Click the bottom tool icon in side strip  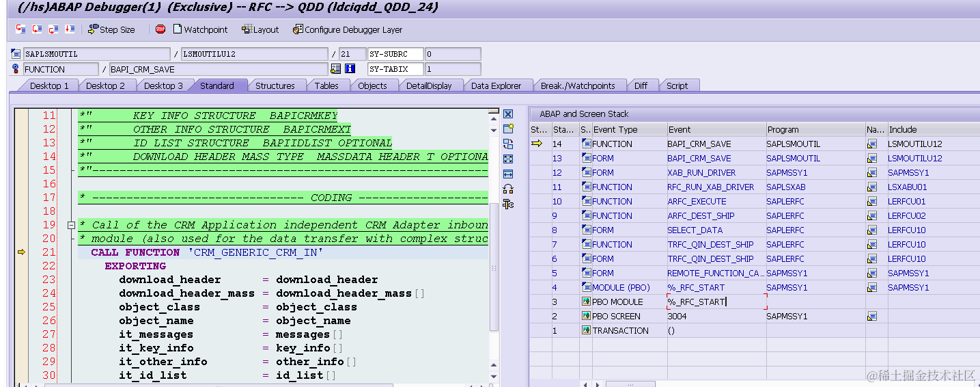(x=507, y=204)
